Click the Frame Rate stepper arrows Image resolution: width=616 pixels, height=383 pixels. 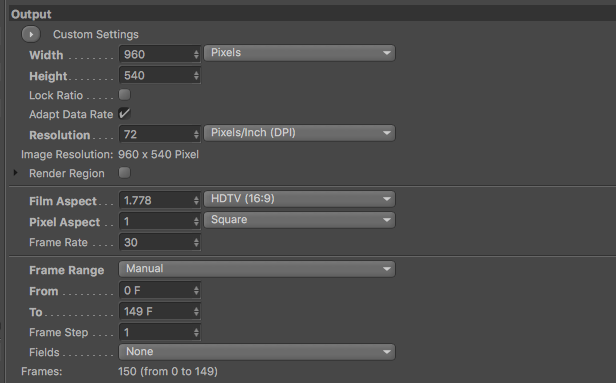pyautogui.click(x=196, y=242)
